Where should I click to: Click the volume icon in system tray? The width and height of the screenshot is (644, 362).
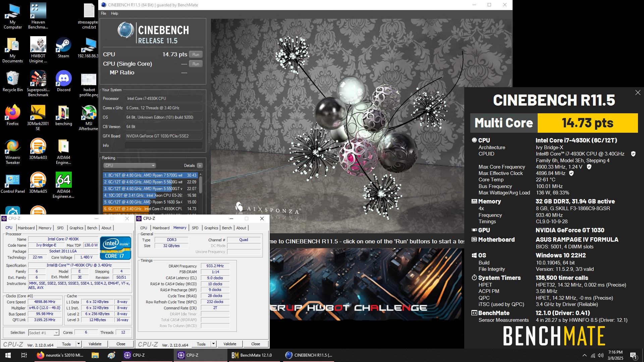pyautogui.click(x=600, y=355)
